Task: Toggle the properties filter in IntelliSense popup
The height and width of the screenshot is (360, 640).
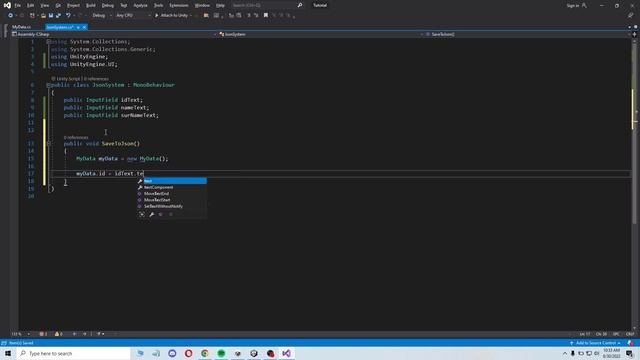Action: (x=151, y=214)
